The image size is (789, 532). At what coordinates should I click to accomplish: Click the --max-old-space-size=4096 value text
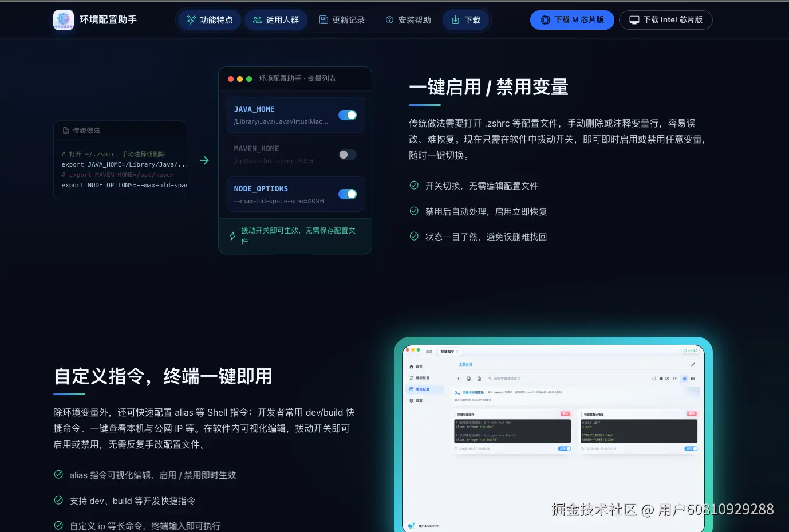(x=279, y=201)
